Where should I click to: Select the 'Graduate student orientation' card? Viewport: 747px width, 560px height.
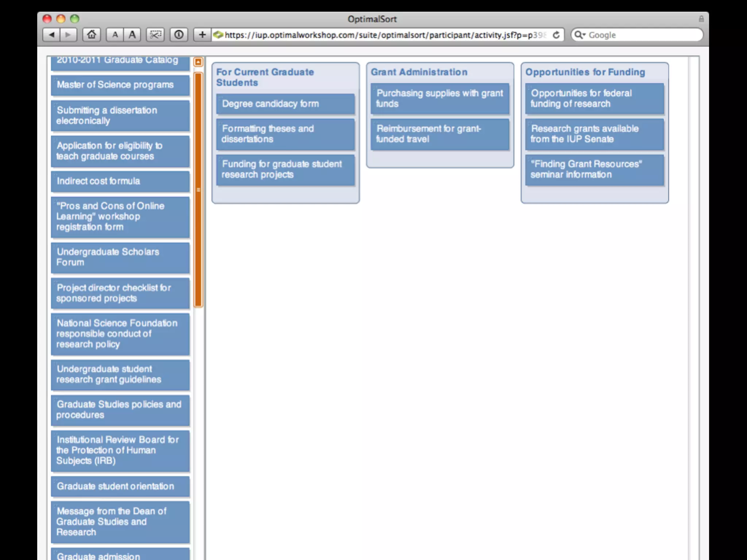[120, 486]
